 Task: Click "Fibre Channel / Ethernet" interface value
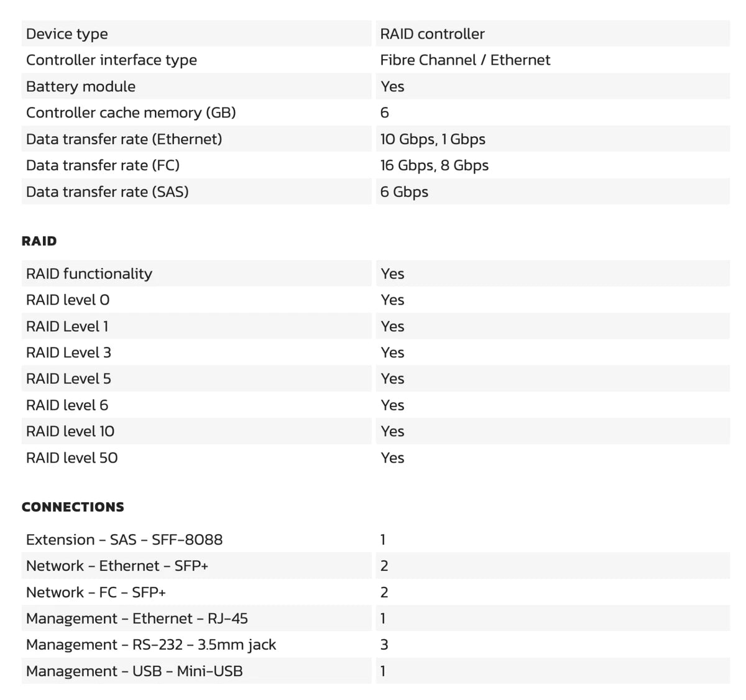[465, 60]
